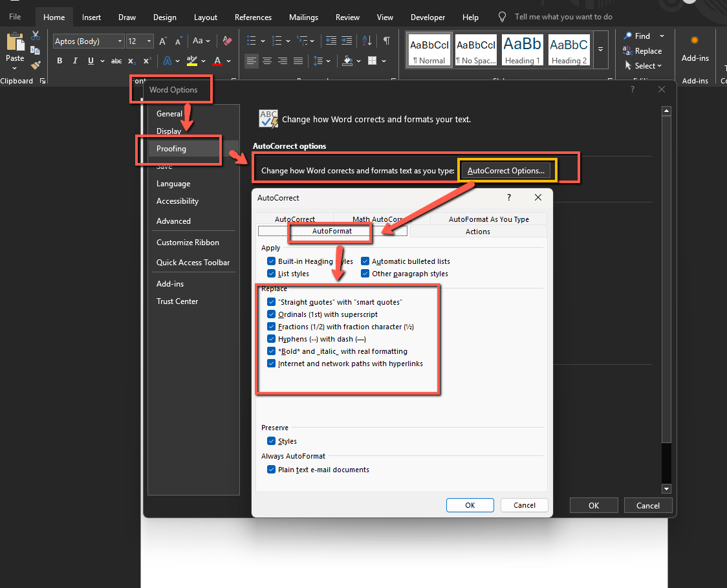727x588 pixels.
Task: Disable Internet and network paths hyperlinks
Action: pos(271,364)
